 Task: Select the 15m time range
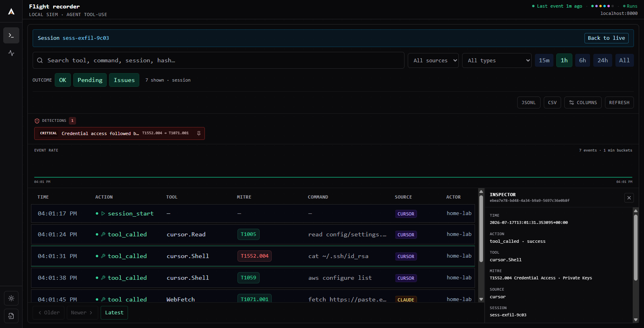[544, 60]
